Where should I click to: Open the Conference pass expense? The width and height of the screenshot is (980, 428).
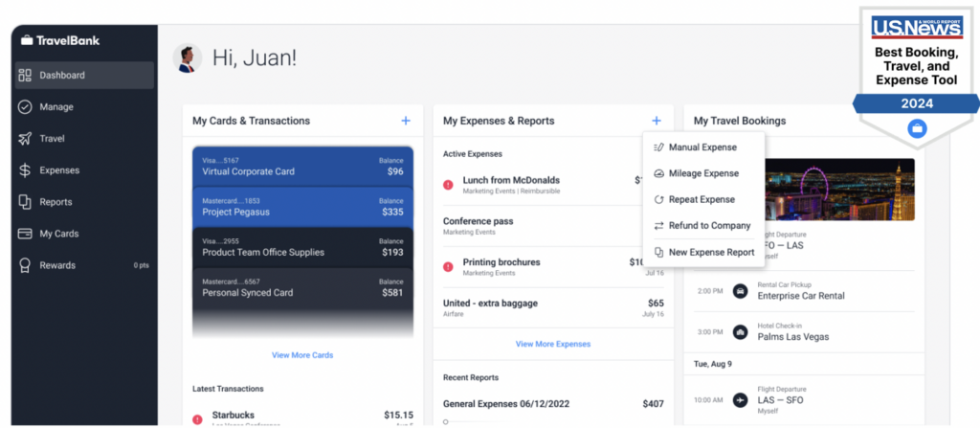(479, 221)
